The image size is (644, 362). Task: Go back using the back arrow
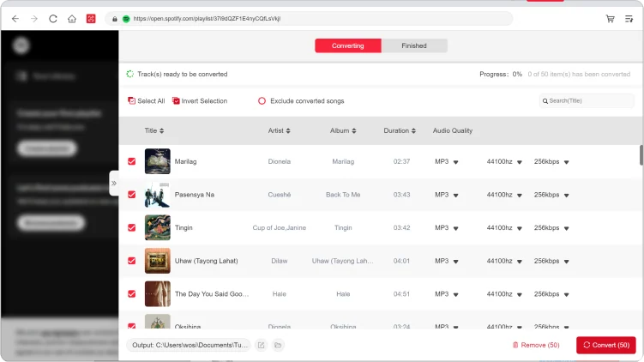coord(15,19)
